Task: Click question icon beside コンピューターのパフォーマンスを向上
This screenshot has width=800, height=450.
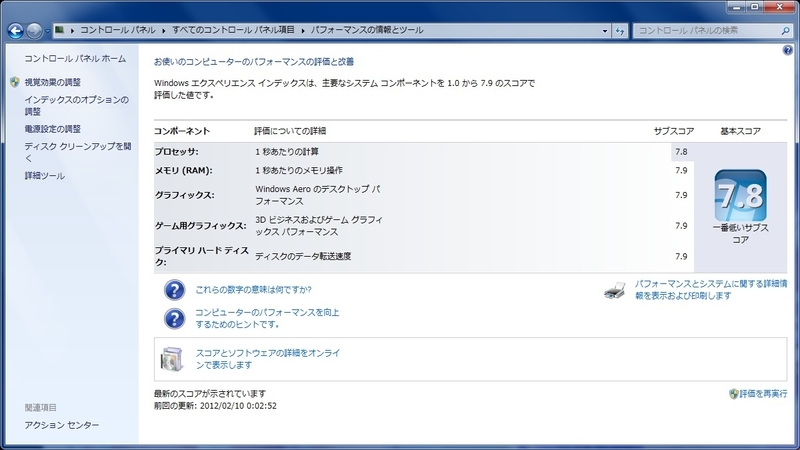Action: point(174,318)
